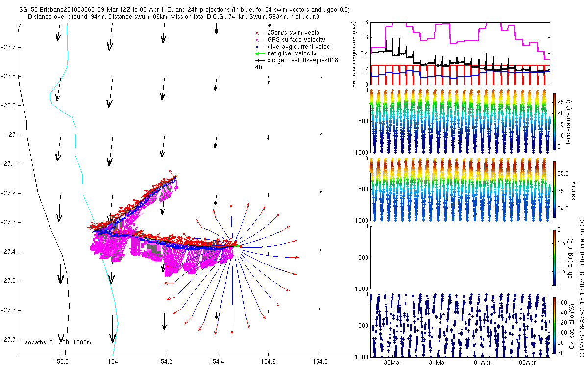Click the blue arrow beside dive-avg current legend
The height and width of the screenshot is (368, 588).
(x=260, y=46)
